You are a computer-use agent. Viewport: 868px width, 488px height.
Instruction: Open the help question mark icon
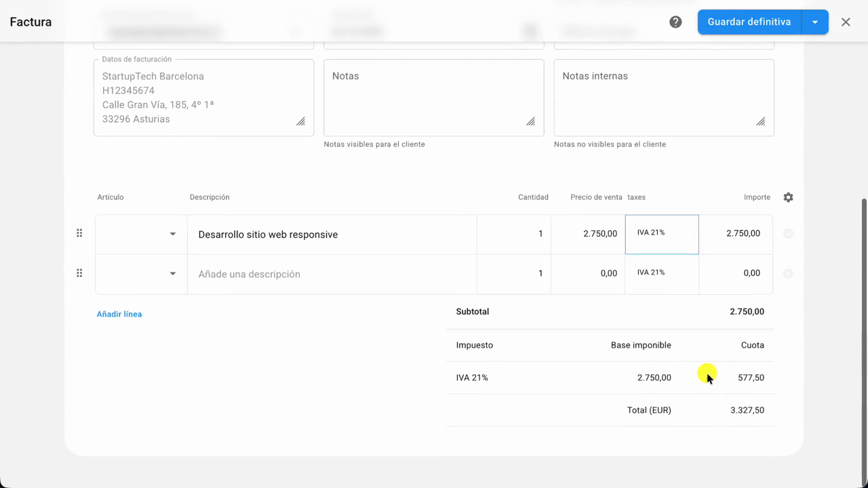[x=675, y=22]
